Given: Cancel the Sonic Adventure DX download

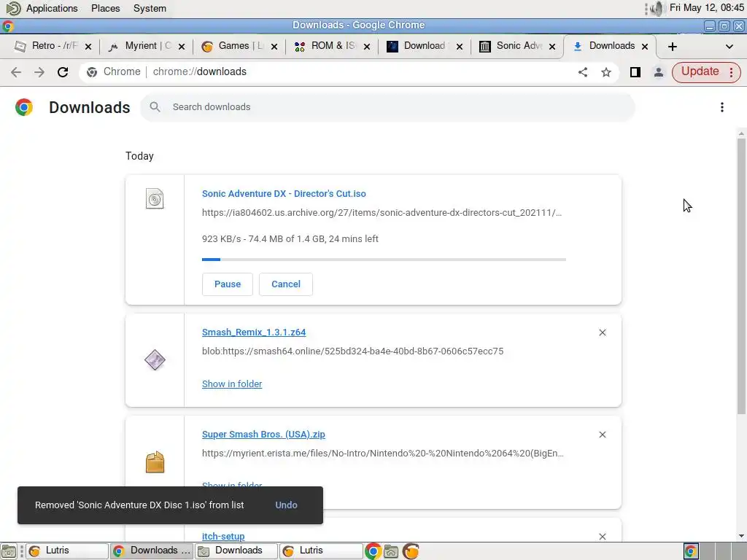Looking at the screenshot, I should point(286,284).
